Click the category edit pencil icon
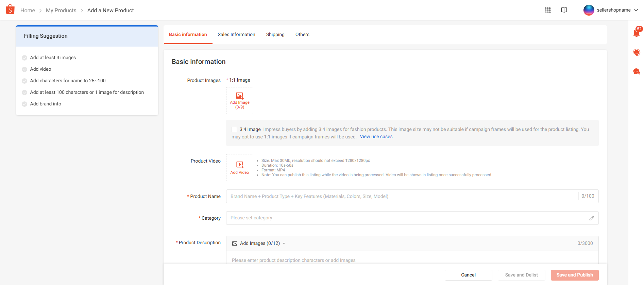Image resolution: width=644 pixels, height=285 pixels. pos(592,218)
